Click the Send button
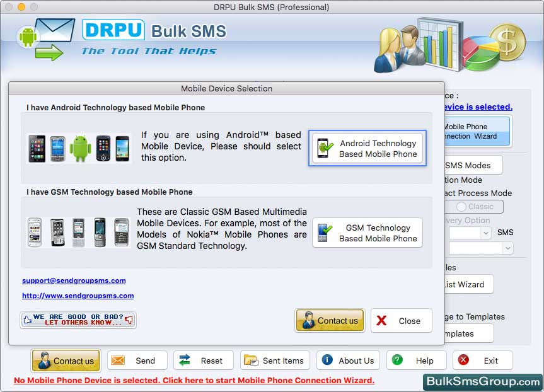 (137, 360)
